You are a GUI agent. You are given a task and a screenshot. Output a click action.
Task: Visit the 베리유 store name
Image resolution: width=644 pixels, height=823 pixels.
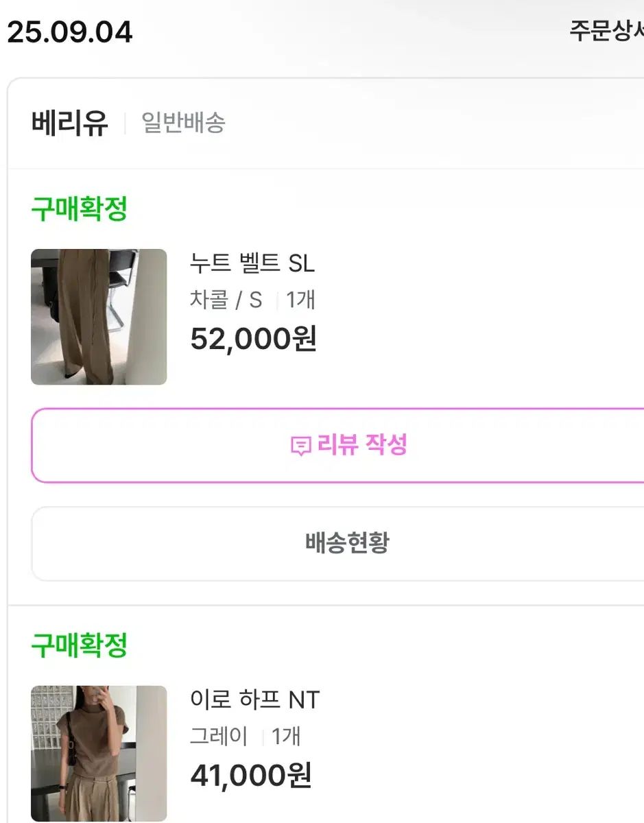coord(70,123)
